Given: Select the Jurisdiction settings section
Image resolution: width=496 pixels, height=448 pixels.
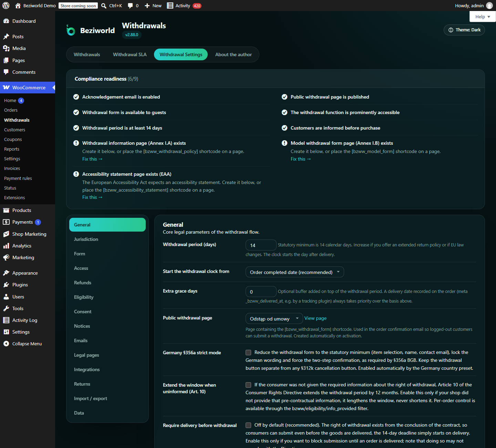Looking at the screenshot, I should tap(107, 239).
